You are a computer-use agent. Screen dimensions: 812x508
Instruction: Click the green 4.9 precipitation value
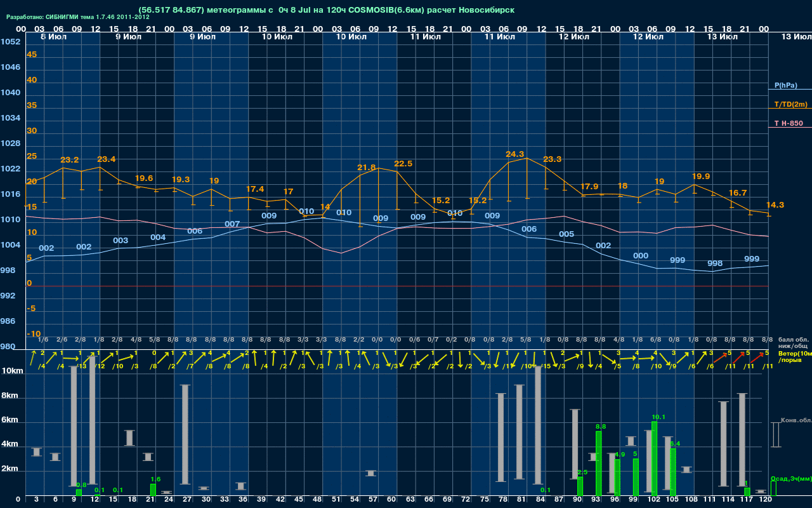620,455
